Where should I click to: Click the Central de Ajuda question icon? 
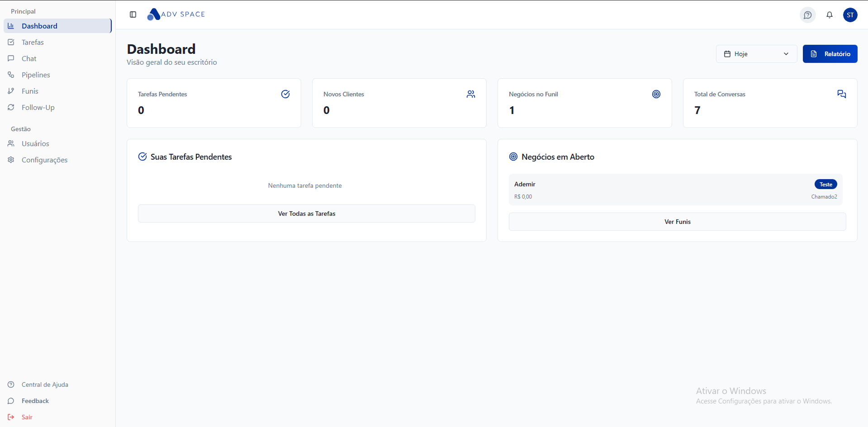coord(11,384)
